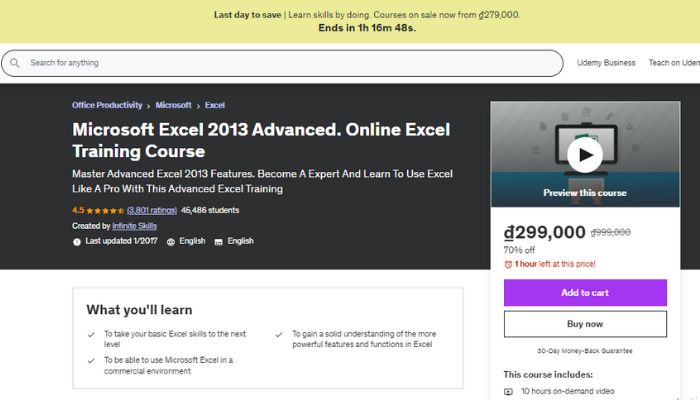Click the search magnifier icon
Viewport: 700px width, 400px height.
(15, 63)
